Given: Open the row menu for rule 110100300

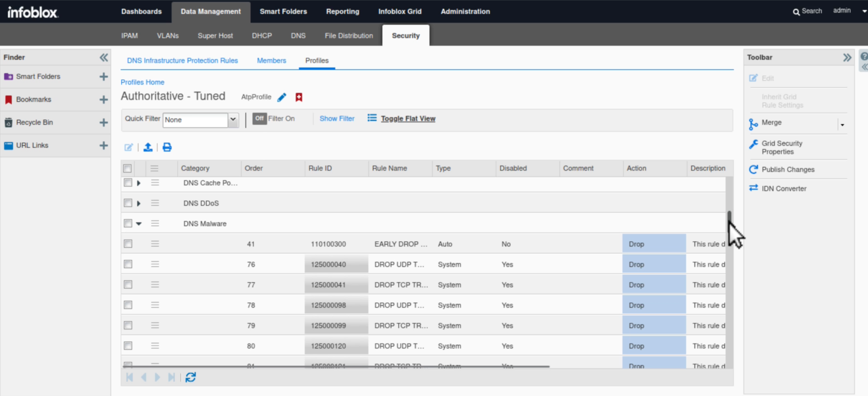Looking at the screenshot, I should coord(155,243).
